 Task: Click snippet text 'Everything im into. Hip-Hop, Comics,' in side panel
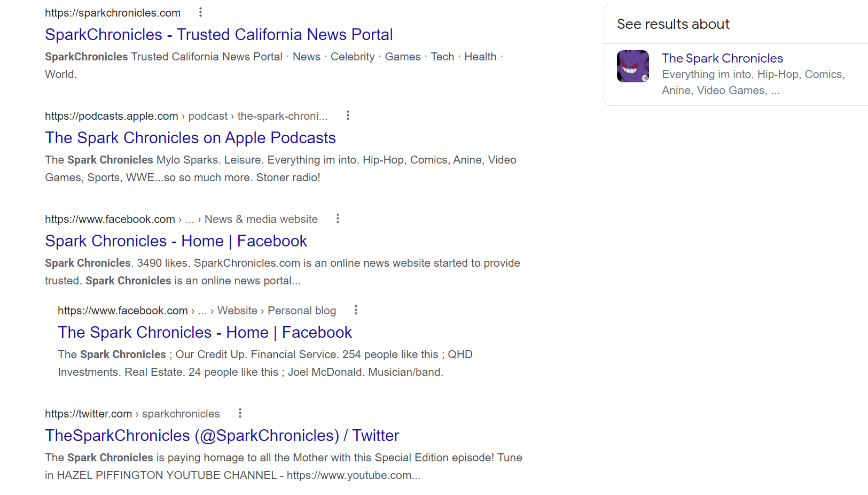pyautogui.click(x=753, y=74)
